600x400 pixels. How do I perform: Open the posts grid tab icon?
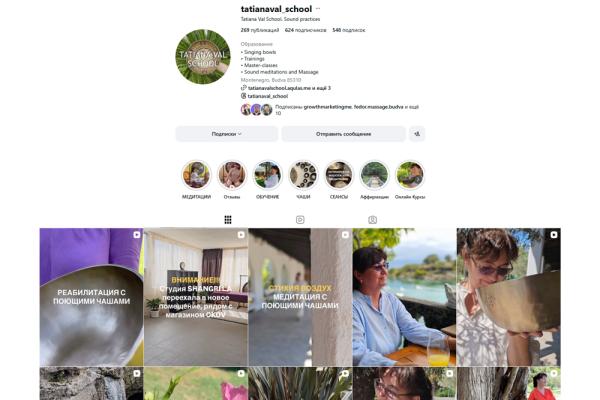click(228, 220)
